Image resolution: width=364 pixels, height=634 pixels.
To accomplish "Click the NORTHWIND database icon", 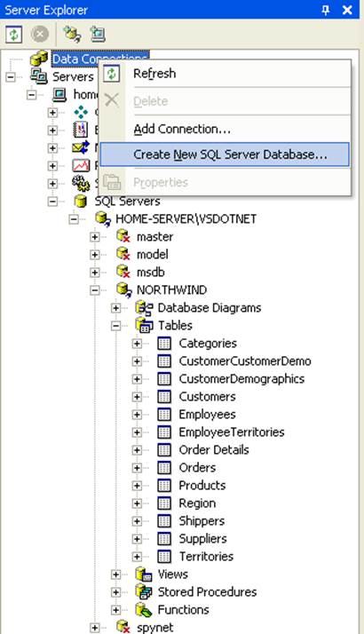I will coord(123,289).
